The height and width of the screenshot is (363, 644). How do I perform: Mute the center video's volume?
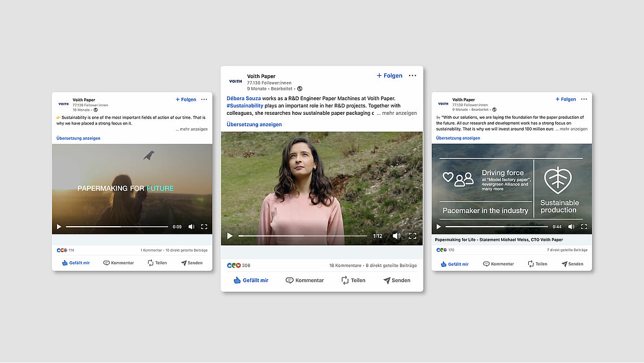coord(396,236)
